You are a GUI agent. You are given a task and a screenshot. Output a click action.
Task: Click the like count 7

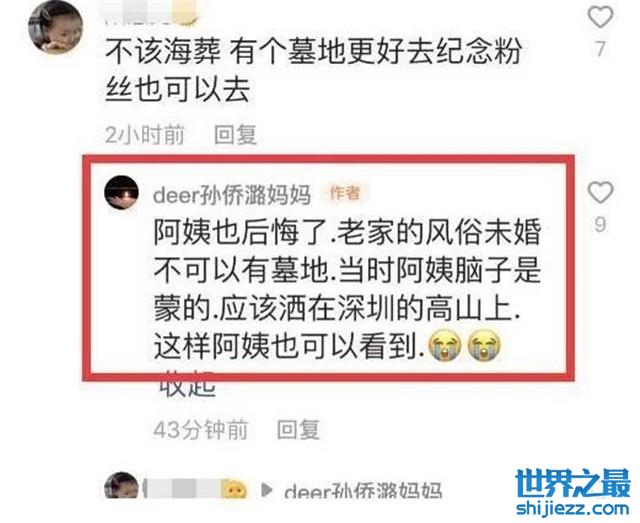click(x=600, y=49)
